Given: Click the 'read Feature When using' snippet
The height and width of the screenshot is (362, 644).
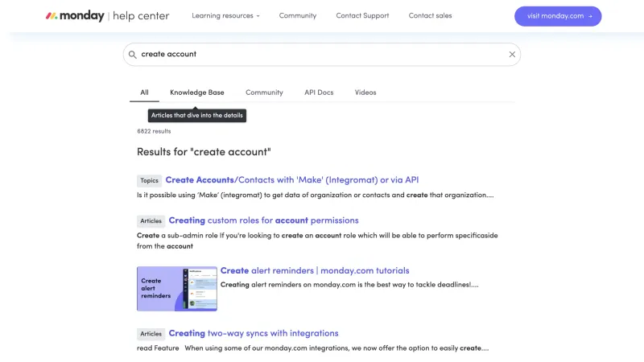Looking at the screenshot, I should [312, 348].
